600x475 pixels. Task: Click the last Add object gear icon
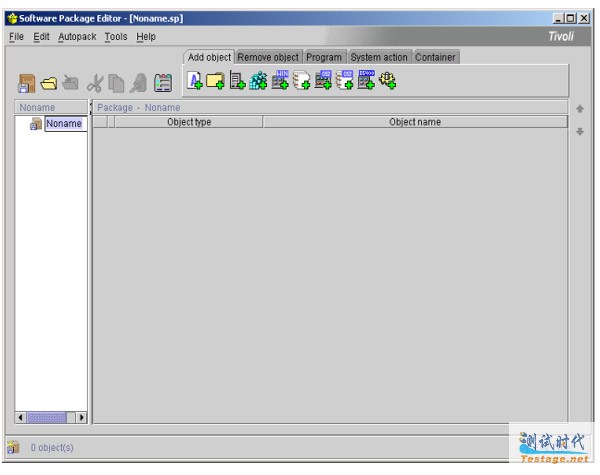click(387, 83)
